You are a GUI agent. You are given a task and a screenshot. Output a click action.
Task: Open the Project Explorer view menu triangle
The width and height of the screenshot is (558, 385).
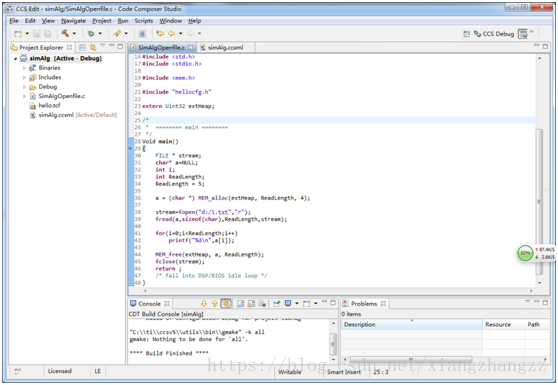pos(103,46)
